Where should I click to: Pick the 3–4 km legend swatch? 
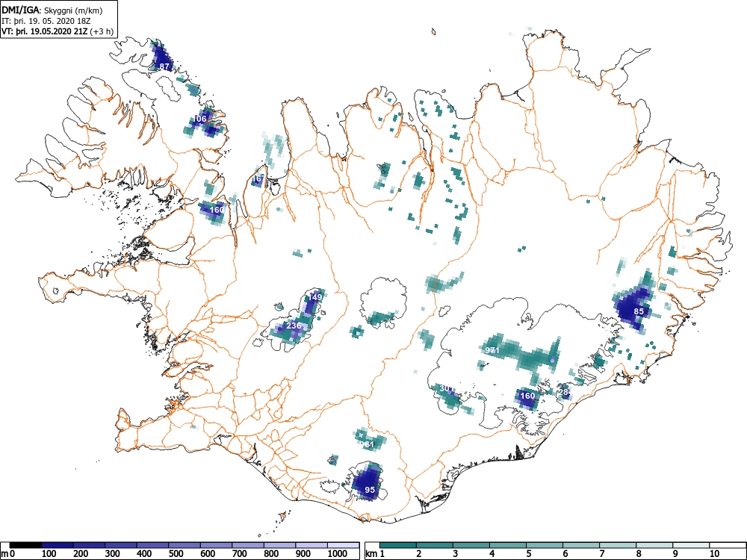[471, 545]
